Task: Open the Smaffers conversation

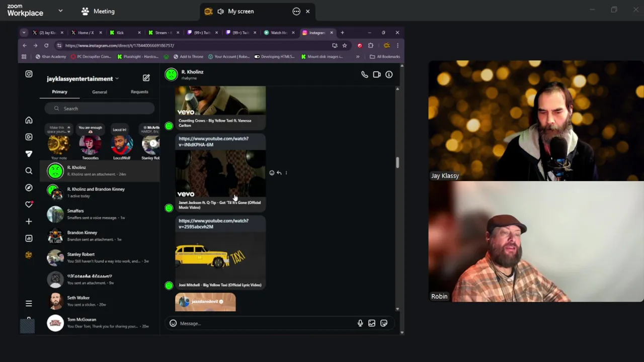Action: (x=100, y=214)
